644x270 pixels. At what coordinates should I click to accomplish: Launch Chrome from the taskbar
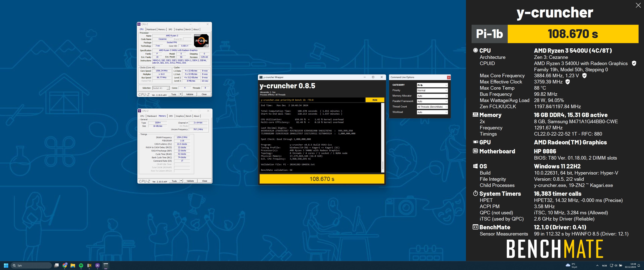pyautogui.click(x=65, y=265)
